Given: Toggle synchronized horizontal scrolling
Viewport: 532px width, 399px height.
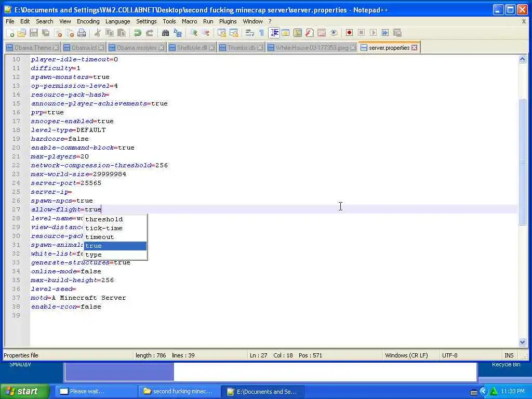Looking at the screenshot, I should pyautogui.click(x=234, y=33).
